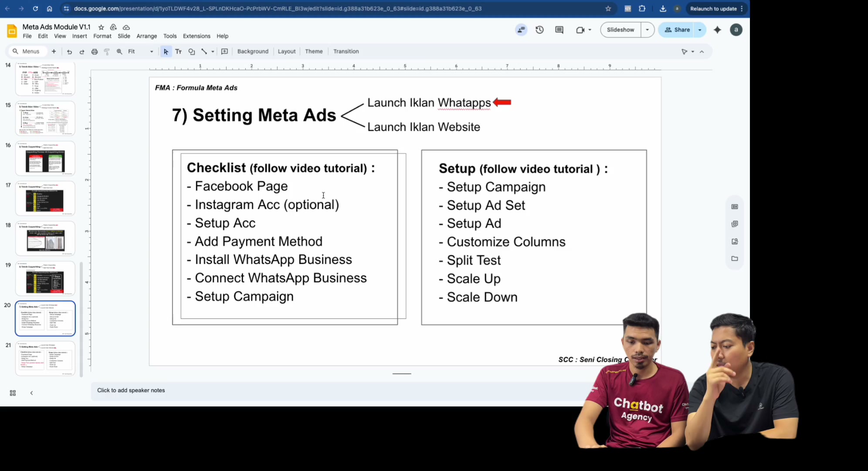Select slide 16 thumbnail
The width and height of the screenshot is (868, 471).
tap(45, 159)
